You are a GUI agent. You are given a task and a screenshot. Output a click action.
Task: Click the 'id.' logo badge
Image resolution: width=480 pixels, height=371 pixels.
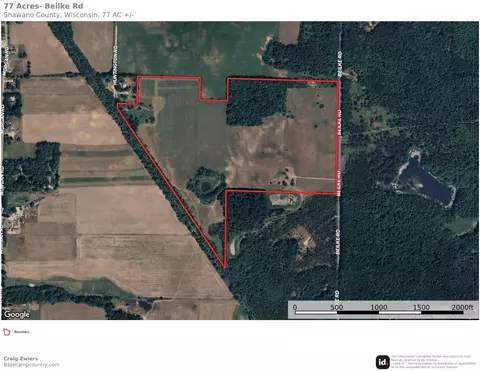383,362
